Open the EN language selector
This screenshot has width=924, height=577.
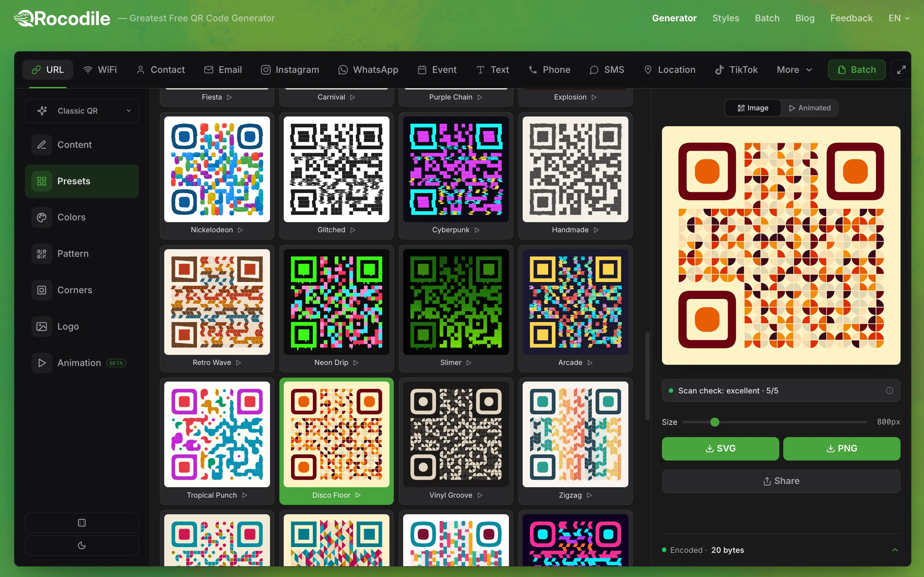click(x=899, y=18)
